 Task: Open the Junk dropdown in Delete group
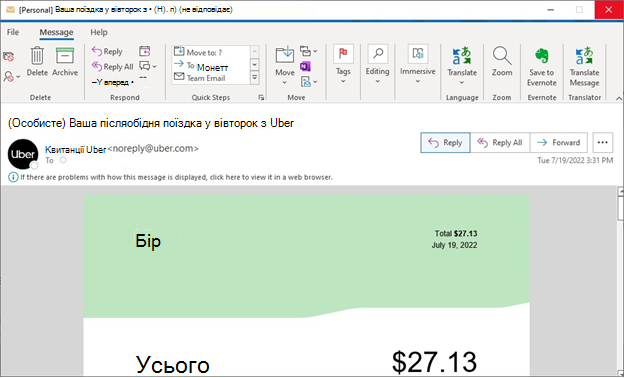pyautogui.click(x=11, y=76)
